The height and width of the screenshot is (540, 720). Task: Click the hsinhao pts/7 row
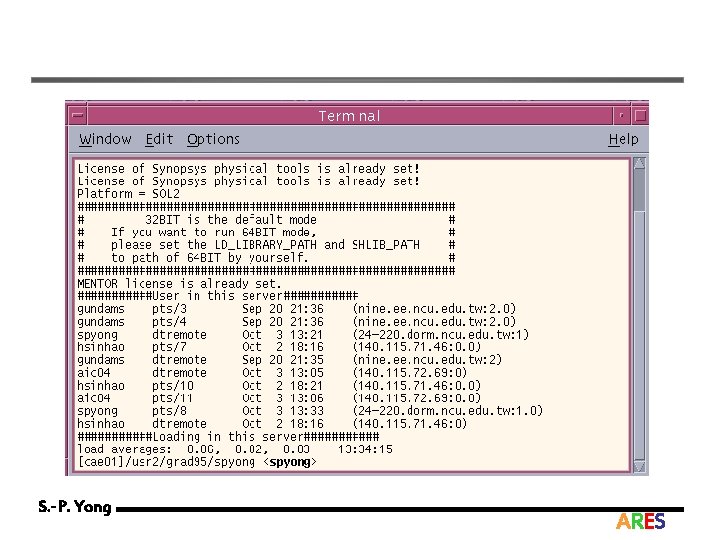(279, 347)
